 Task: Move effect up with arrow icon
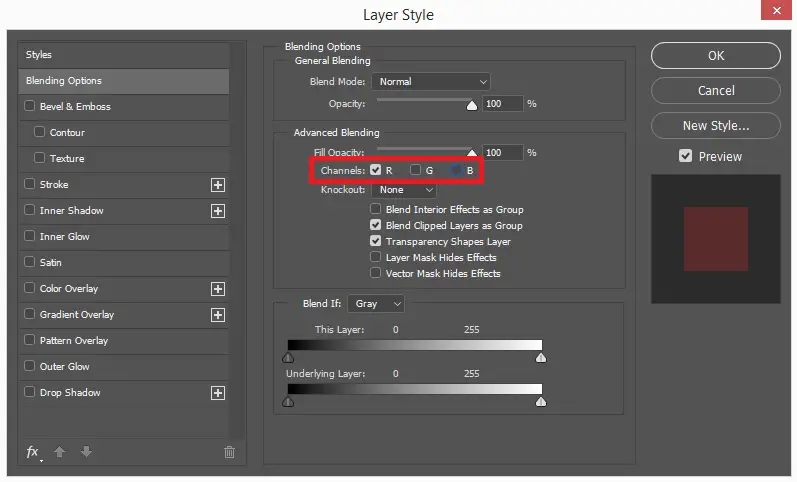pyautogui.click(x=59, y=451)
